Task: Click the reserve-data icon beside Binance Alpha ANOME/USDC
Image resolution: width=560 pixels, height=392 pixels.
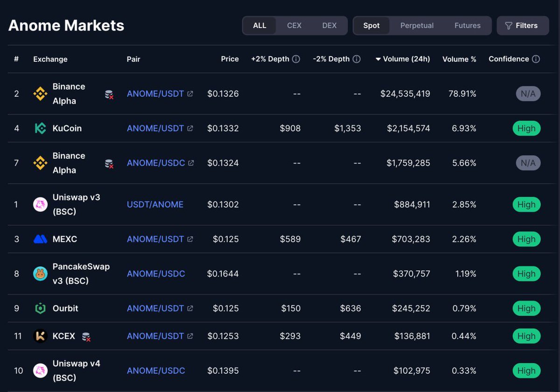Action: pos(109,164)
